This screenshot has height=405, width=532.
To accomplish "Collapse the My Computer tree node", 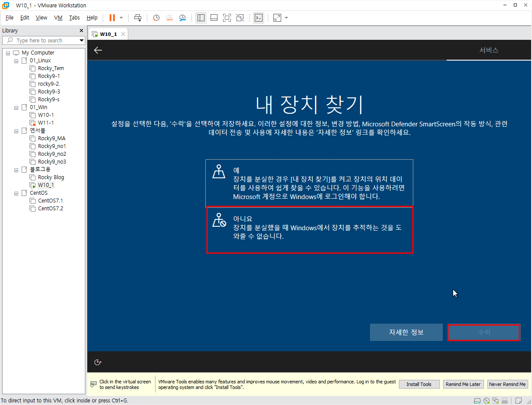I will click(x=8, y=53).
